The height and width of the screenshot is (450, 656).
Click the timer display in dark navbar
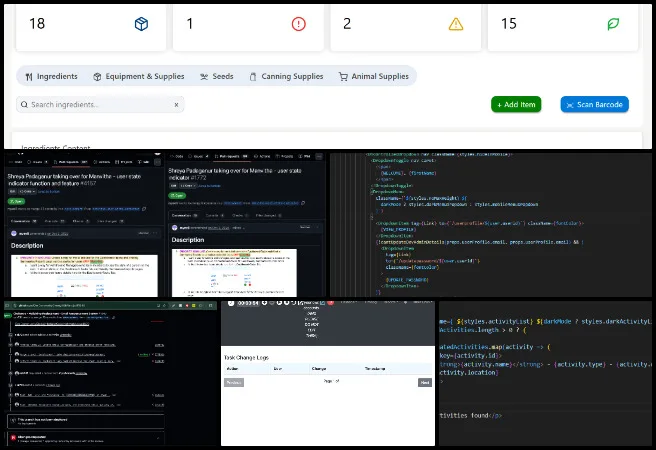coord(248,303)
